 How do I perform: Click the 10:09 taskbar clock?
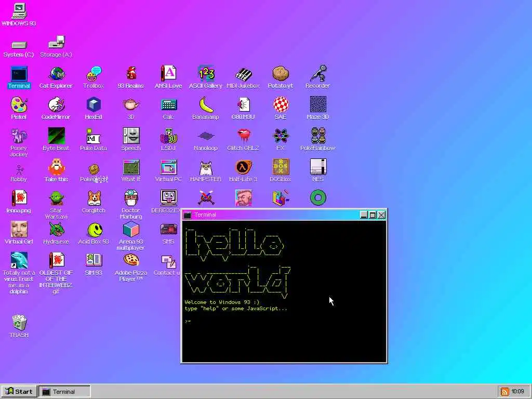pyautogui.click(x=517, y=392)
